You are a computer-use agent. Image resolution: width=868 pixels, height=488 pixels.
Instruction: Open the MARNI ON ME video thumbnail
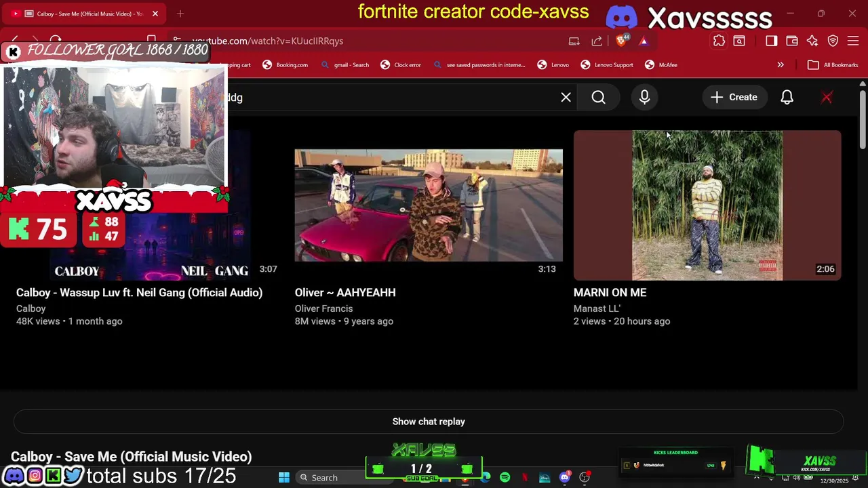tap(707, 205)
